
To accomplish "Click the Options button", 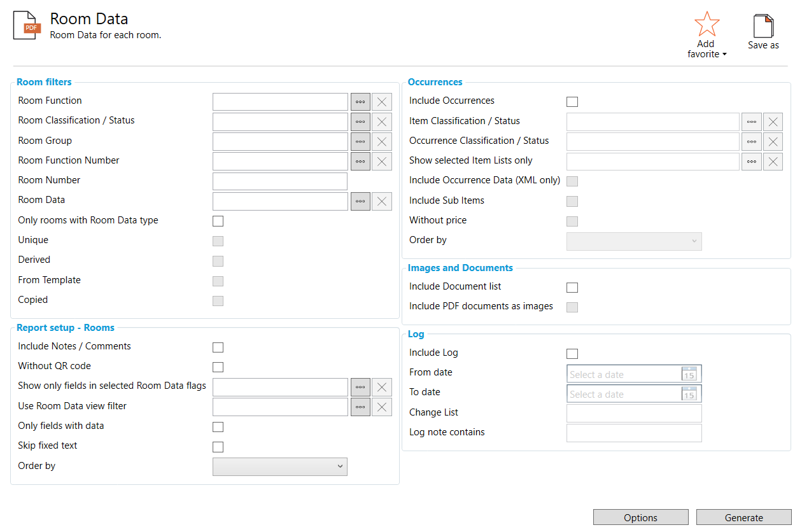I will pos(640,517).
